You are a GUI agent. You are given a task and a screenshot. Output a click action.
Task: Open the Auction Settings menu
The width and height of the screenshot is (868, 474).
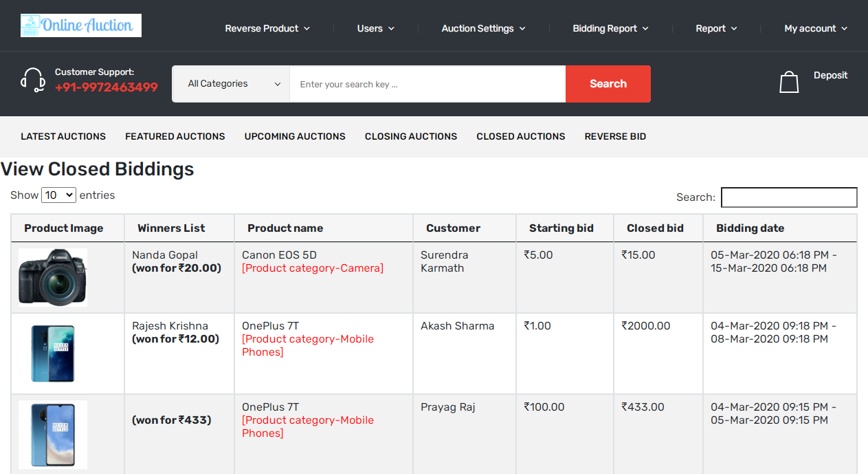483,28
